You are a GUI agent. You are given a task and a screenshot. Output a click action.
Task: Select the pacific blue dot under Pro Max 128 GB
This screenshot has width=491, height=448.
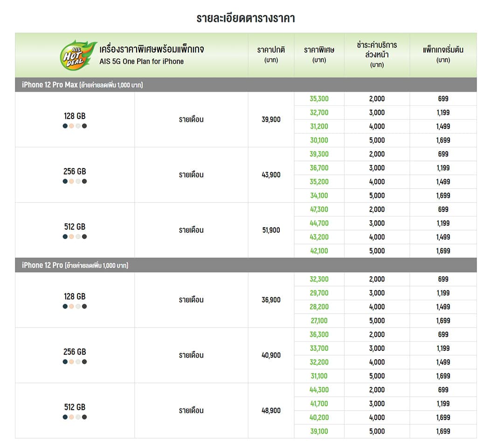(x=65, y=126)
